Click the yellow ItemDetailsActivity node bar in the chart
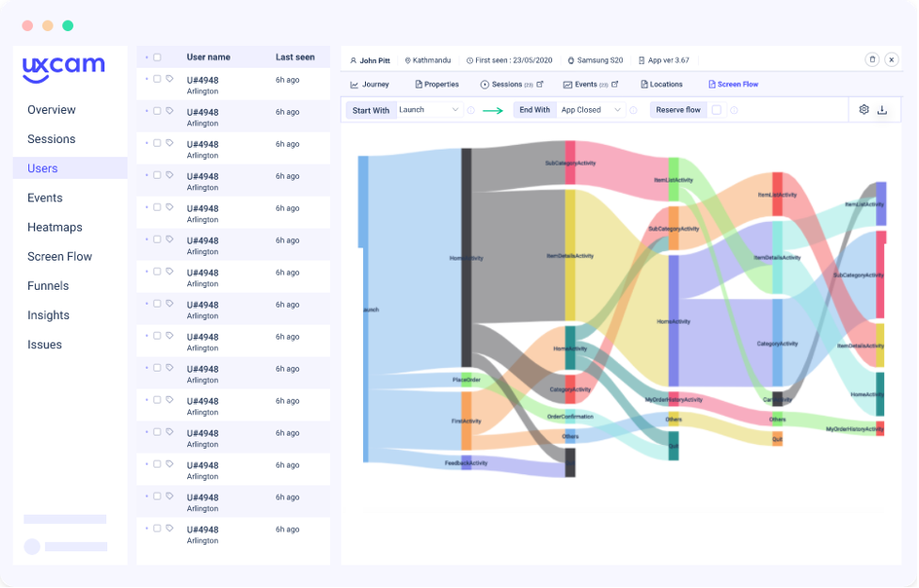Viewport: 919px width, 588px height. click(570, 255)
